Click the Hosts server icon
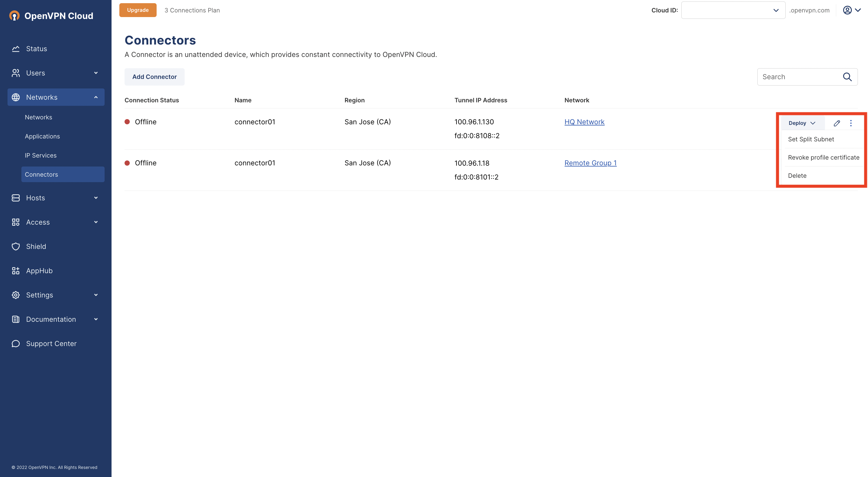 coord(16,198)
